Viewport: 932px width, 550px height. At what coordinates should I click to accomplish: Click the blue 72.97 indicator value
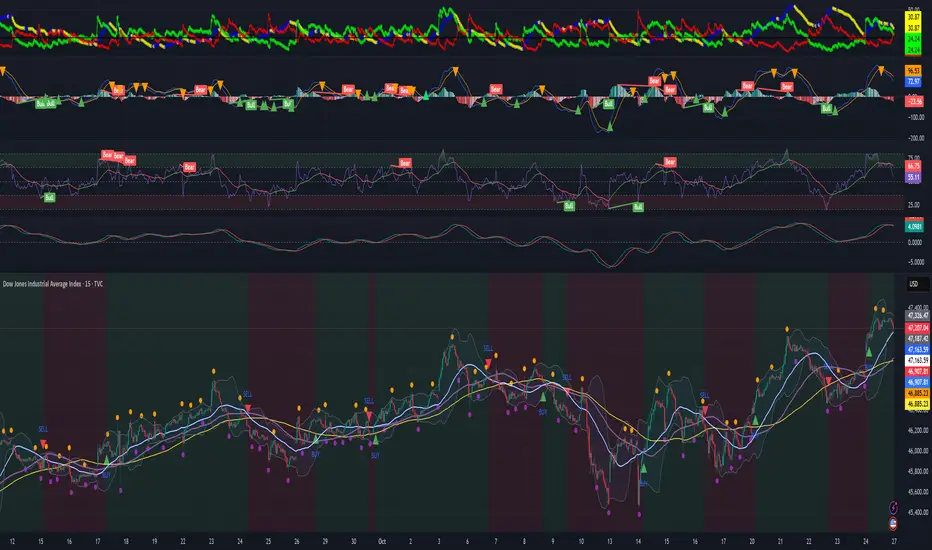(914, 81)
